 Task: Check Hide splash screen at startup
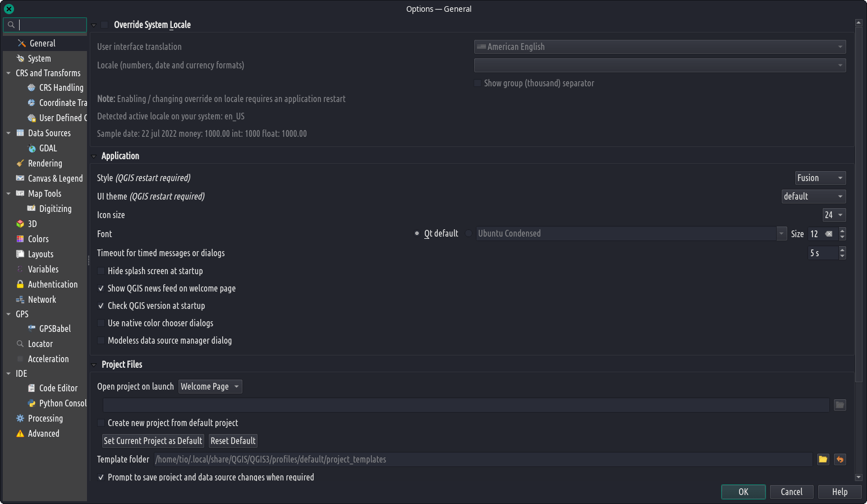click(101, 271)
